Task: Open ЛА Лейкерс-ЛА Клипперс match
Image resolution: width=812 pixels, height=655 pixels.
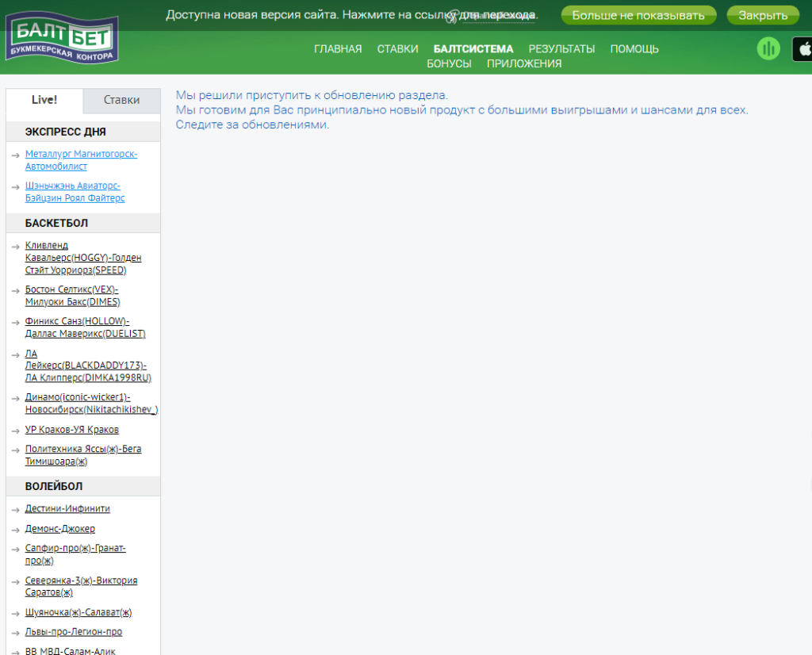Action: tap(88, 366)
